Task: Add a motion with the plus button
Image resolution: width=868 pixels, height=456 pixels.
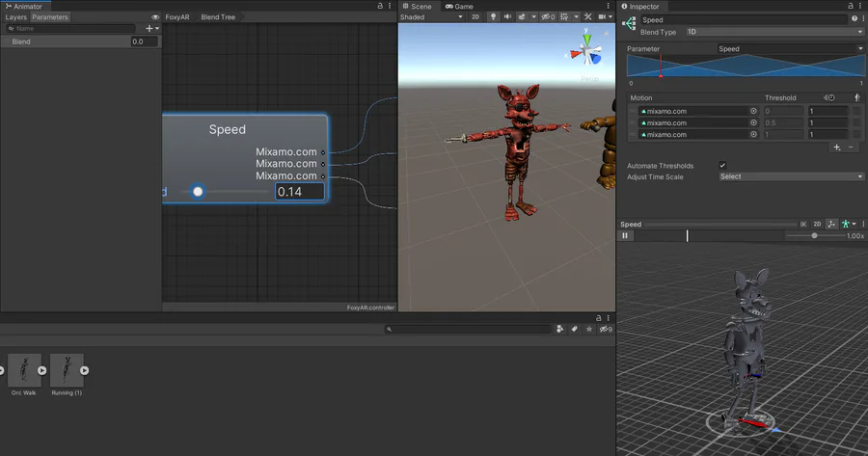Action: pyautogui.click(x=836, y=148)
